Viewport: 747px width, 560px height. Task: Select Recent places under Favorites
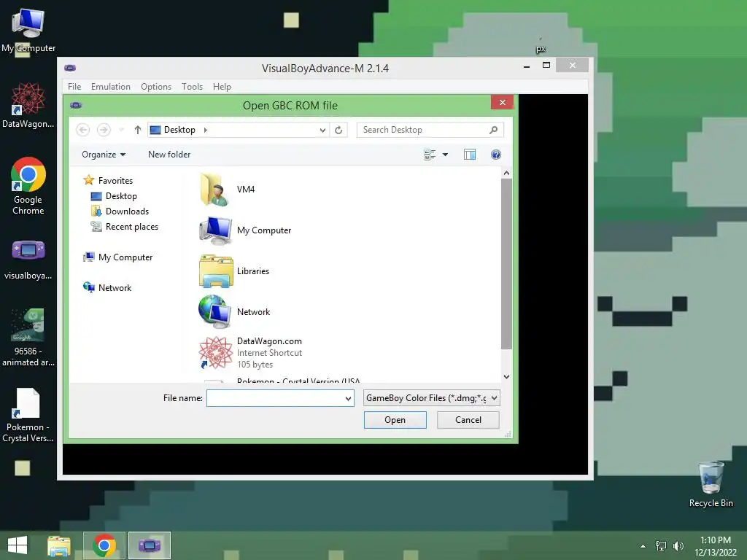(131, 227)
